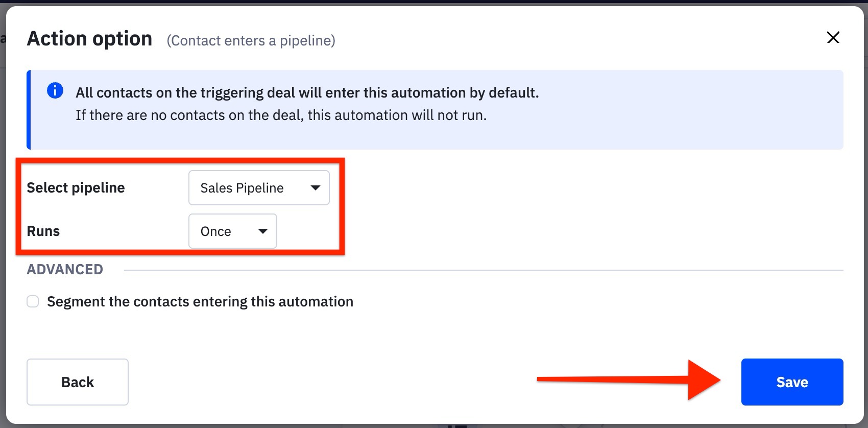Click the ADVANCED section divider line

click(x=483, y=270)
